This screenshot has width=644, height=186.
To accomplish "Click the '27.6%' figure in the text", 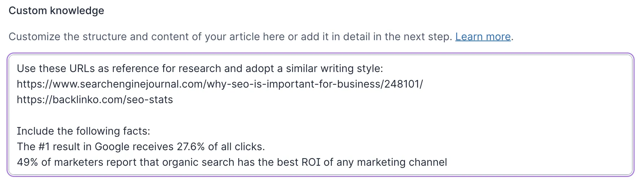I will [x=191, y=147].
